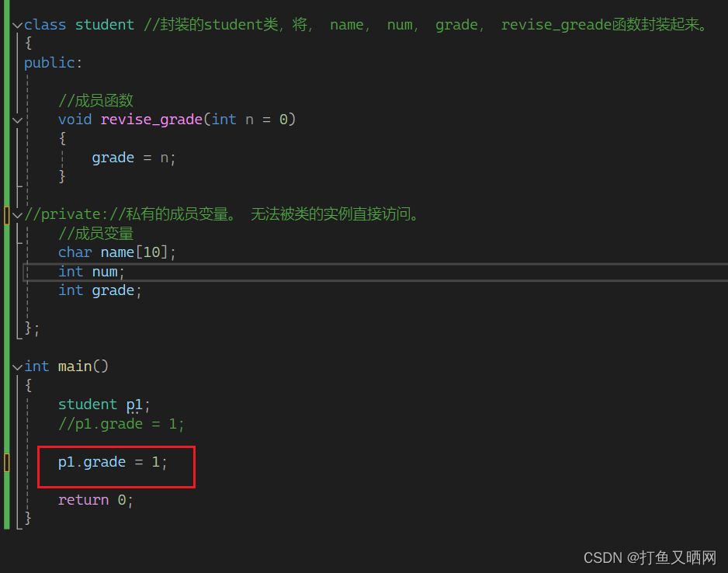728x573 pixels.
Task: Click the 'student p1;' declaration
Action: (x=104, y=405)
